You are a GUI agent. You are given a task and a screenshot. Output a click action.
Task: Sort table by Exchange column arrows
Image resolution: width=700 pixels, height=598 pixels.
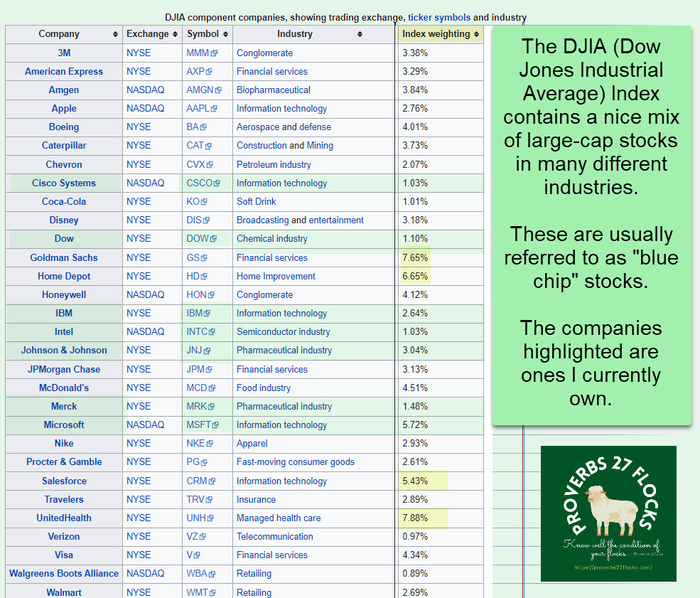(x=176, y=34)
